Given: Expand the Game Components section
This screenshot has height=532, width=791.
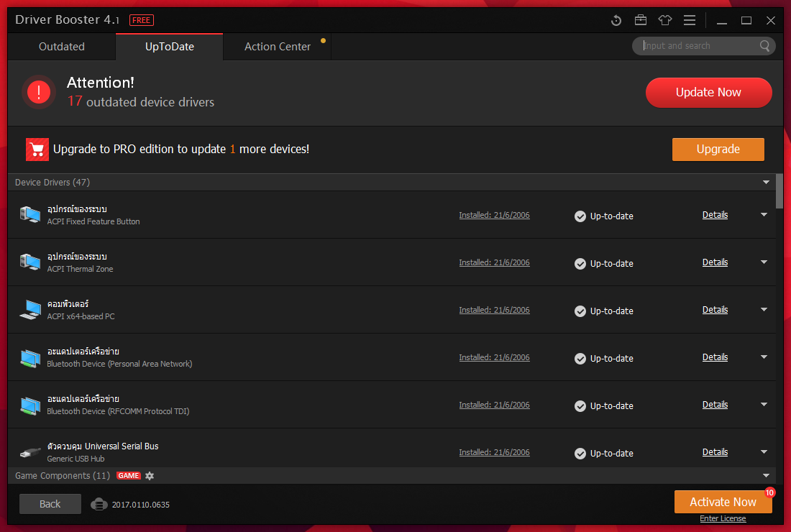Looking at the screenshot, I should click(x=766, y=475).
